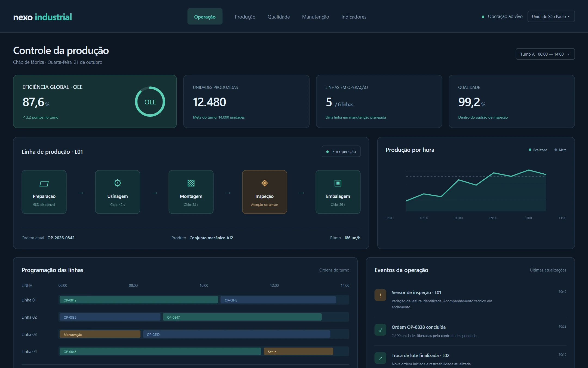Click the Últimas atualizações link
The width and height of the screenshot is (588, 368).
(x=548, y=270)
